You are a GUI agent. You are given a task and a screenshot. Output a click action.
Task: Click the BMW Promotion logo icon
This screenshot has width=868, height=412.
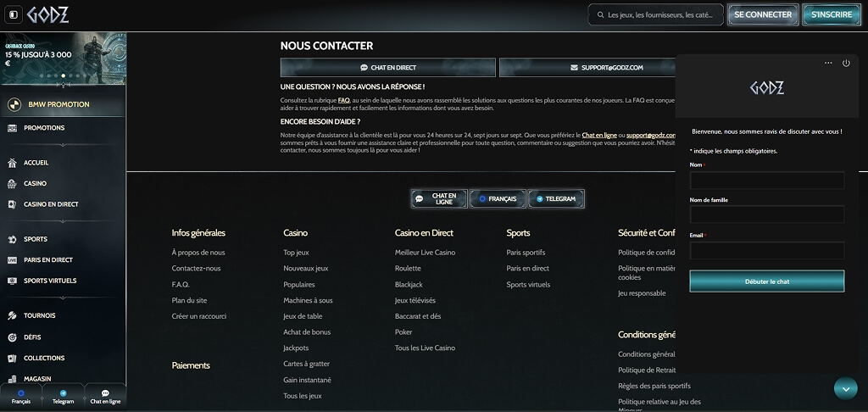(x=15, y=104)
